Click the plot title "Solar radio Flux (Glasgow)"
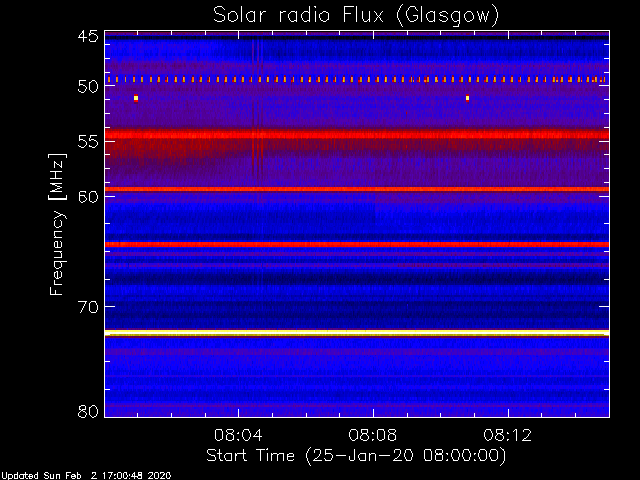 pos(356,16)
